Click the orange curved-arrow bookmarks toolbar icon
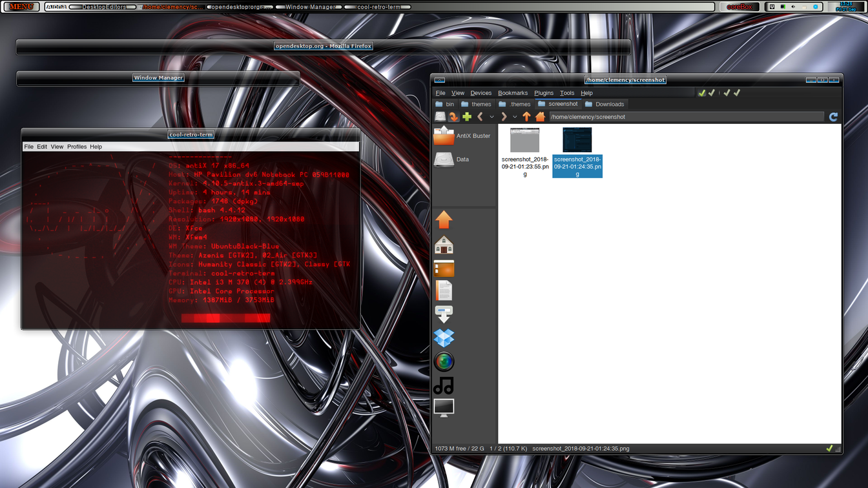The height and width of the screenshot is (488, 868). point(453,117)
